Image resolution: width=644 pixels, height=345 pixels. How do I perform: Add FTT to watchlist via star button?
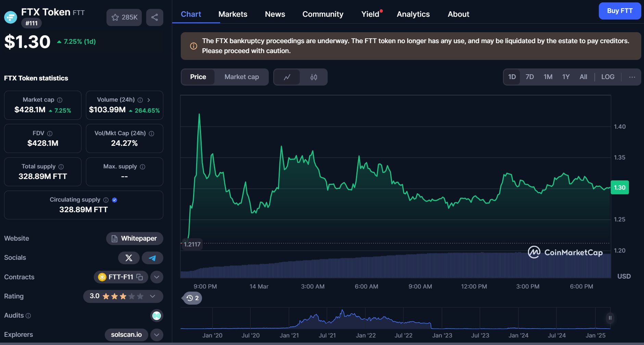pos(124,17)
